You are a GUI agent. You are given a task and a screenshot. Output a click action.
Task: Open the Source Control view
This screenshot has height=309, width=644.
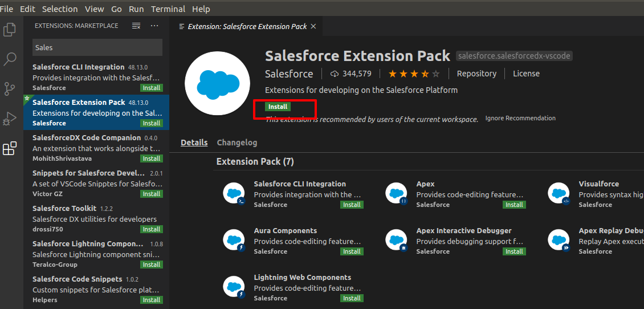tap(10, 89)
